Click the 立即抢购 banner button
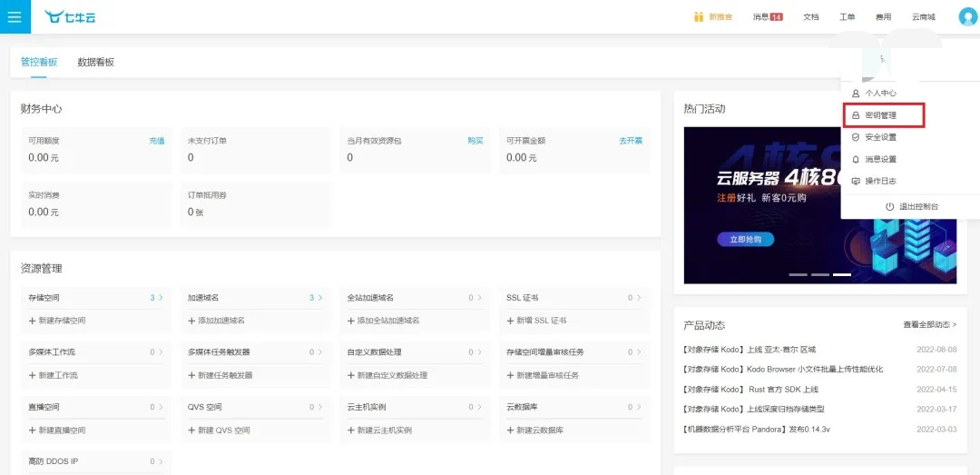Viewport: 980px width, 475px height. coord(743,240)
